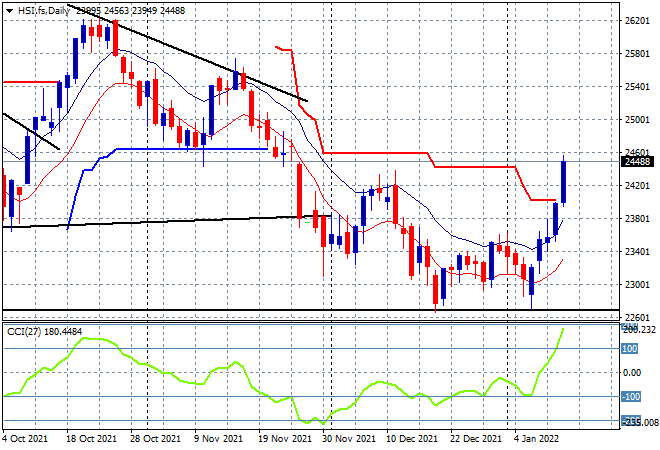Image resolution: width=660 pixels, height=450 pixels.
Task: Click the CCI 100 level label
Action: pyautogui.click(x=630, y=349)
